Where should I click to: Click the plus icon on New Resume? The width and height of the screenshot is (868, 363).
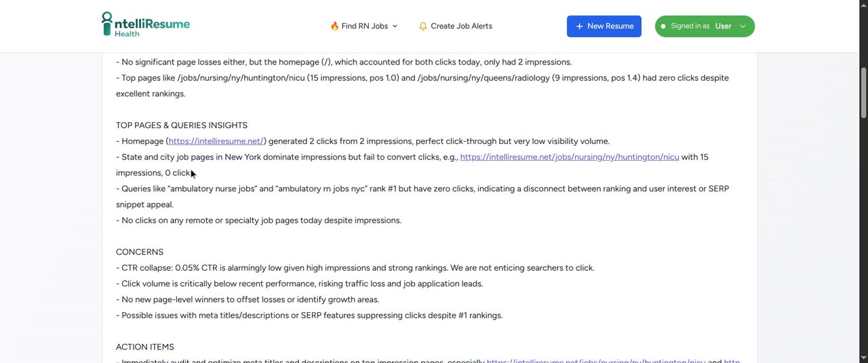click(x=579, y=26)
